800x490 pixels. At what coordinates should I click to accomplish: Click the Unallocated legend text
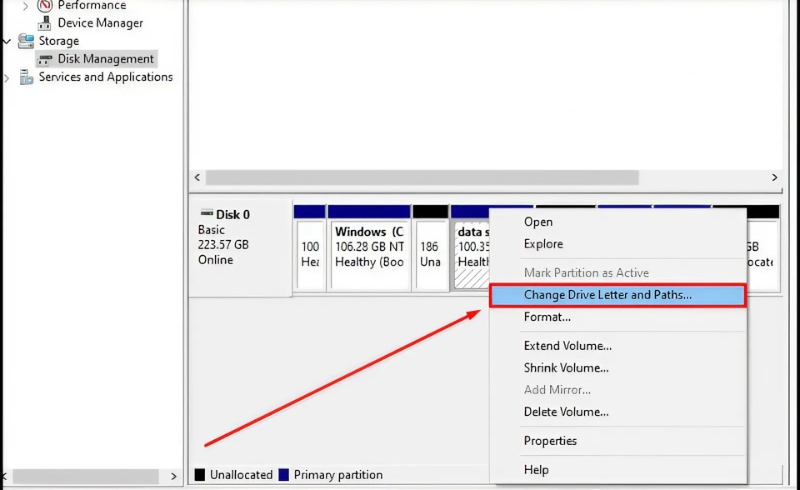[241, 475]
